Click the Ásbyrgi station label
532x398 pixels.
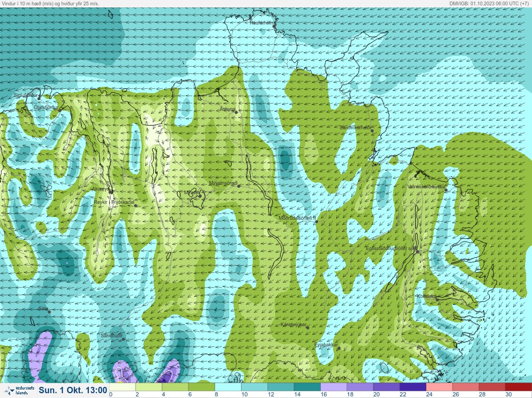tap(227, 109)
